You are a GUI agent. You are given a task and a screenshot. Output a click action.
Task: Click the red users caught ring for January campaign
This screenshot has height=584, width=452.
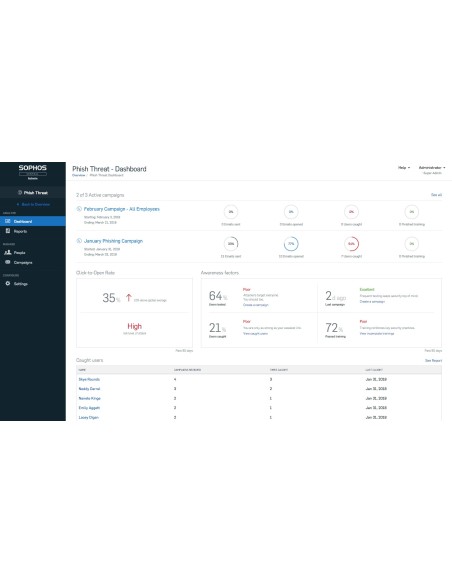click(x=351, y=244)
